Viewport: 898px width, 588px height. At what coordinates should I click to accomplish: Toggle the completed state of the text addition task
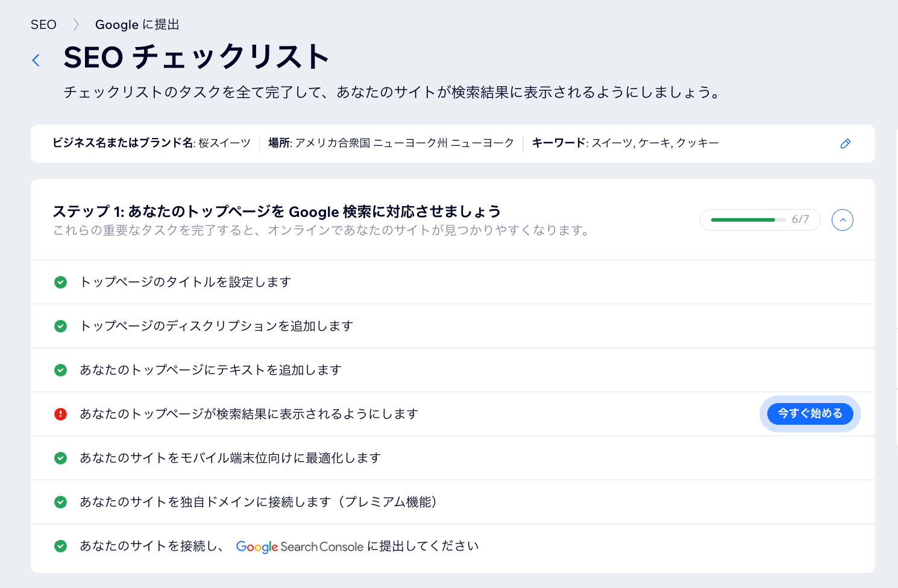point(60,370)
